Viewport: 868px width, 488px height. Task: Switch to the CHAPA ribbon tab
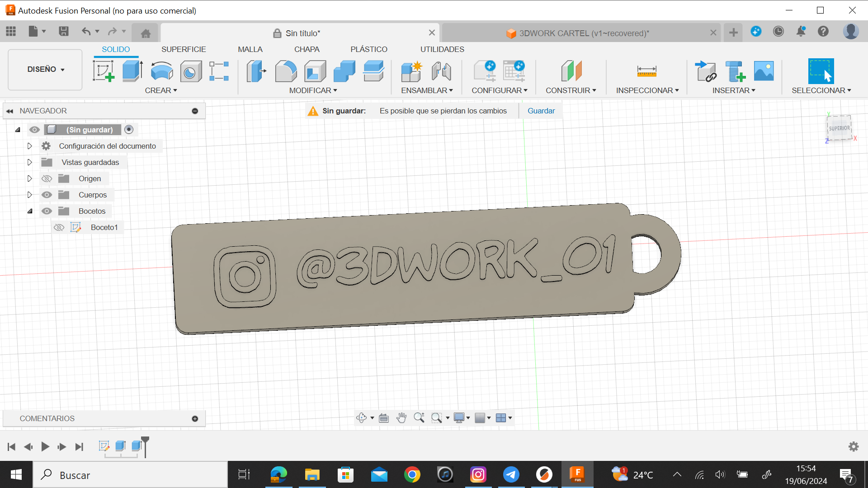click(x=307, y=49)
